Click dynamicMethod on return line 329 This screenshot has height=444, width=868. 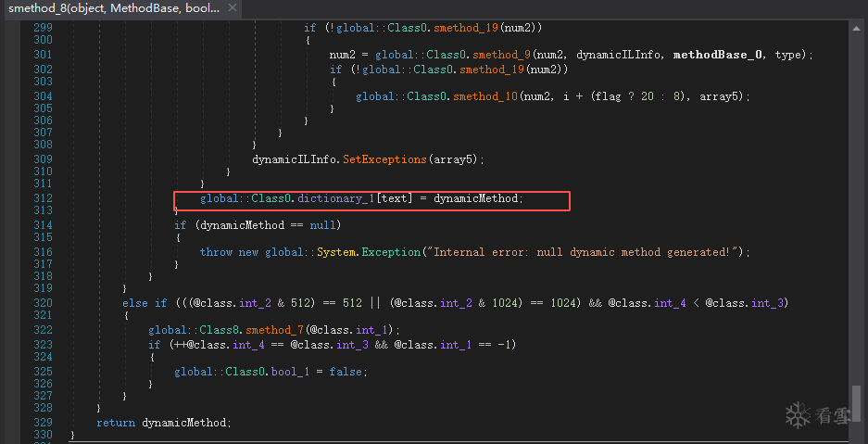pyautogui.click(x=183, y=423)
